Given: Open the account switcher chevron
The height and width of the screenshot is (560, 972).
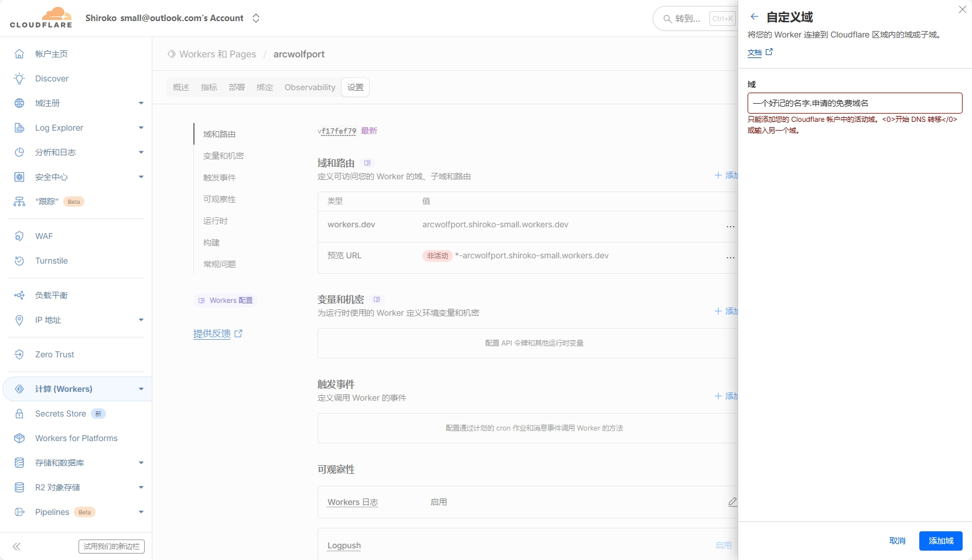Looking at the screenshot, I should [x=256, y=18].
